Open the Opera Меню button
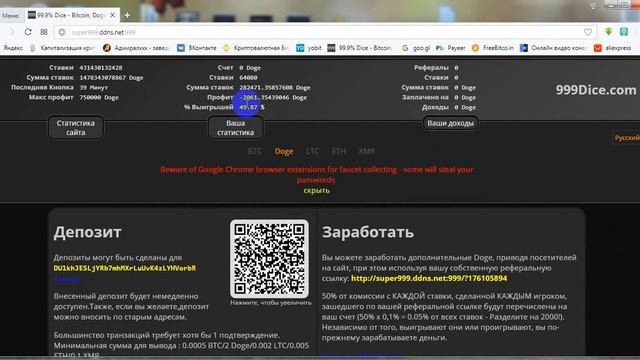 click(x=11, y=16)
